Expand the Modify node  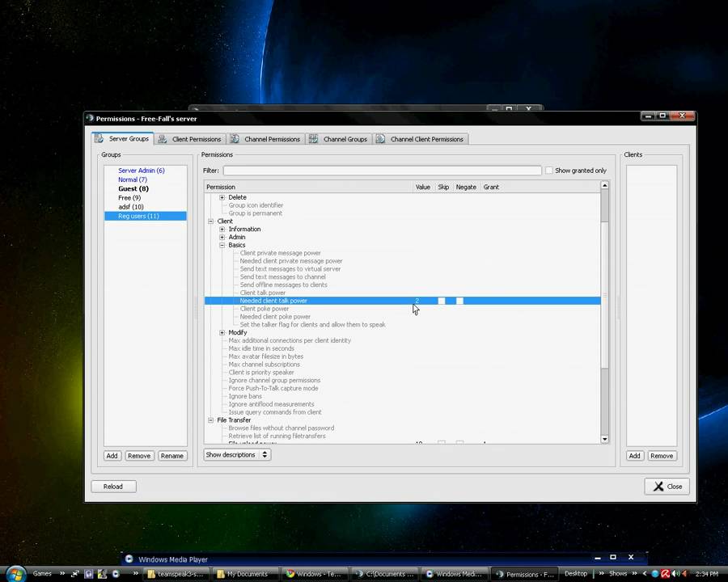(x=222, y=333)
